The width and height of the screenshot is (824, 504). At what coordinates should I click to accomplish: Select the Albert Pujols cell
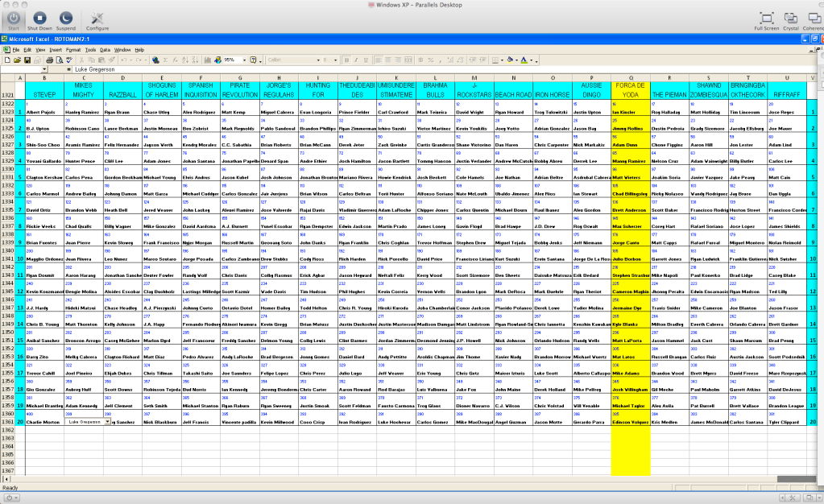pos(44,112)
